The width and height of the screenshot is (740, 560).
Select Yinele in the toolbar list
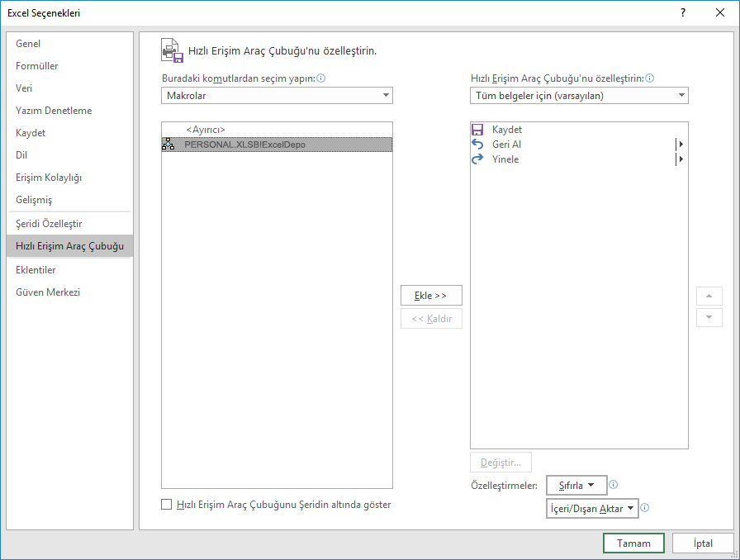pos(579,159)
